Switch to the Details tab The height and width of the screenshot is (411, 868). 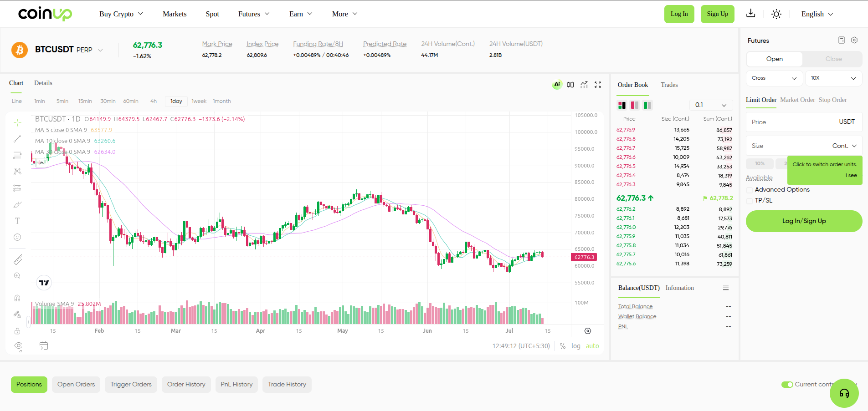pyautogui.click(x=43, y=83)
